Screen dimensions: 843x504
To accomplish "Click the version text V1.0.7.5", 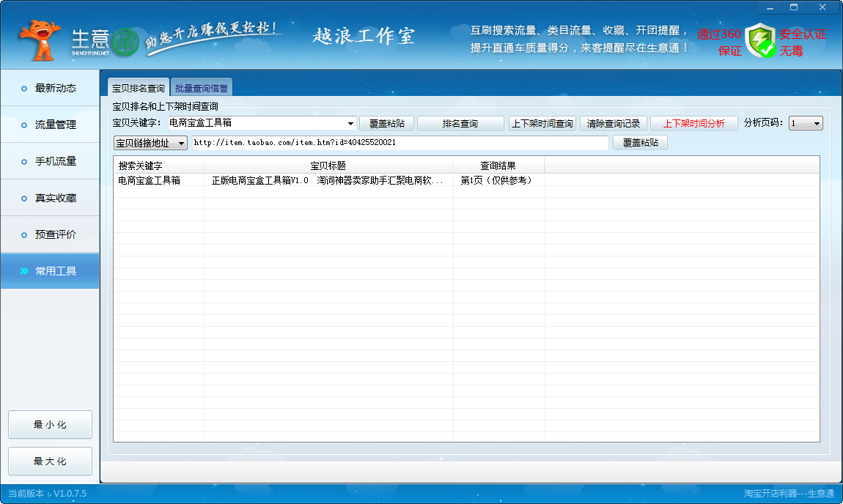I will (70, 493).
